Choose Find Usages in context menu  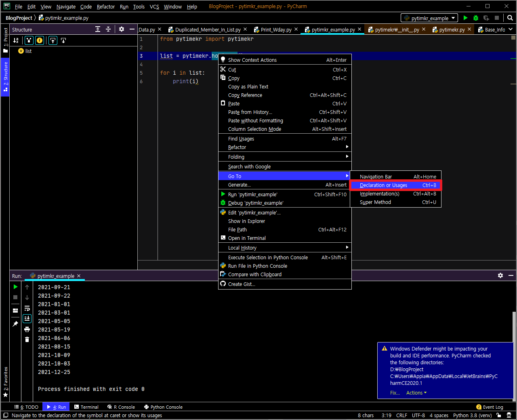(x=285, y=139)
